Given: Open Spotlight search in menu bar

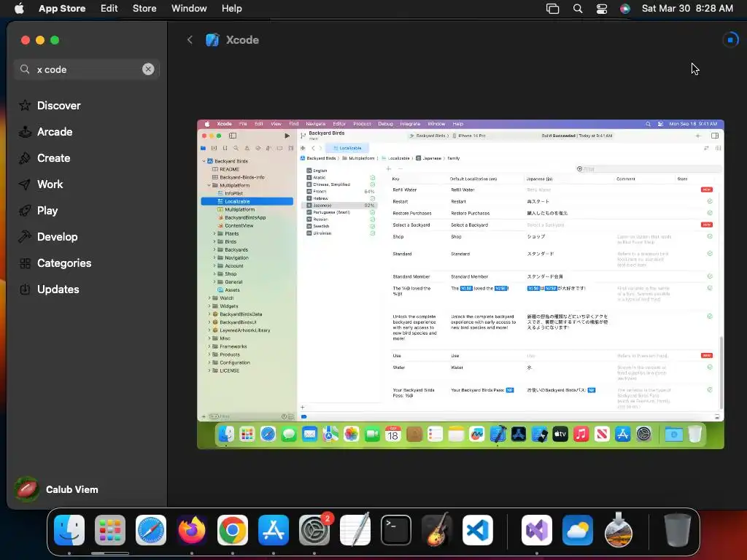Looking at the screenshot, I should (x=578, y=8).
